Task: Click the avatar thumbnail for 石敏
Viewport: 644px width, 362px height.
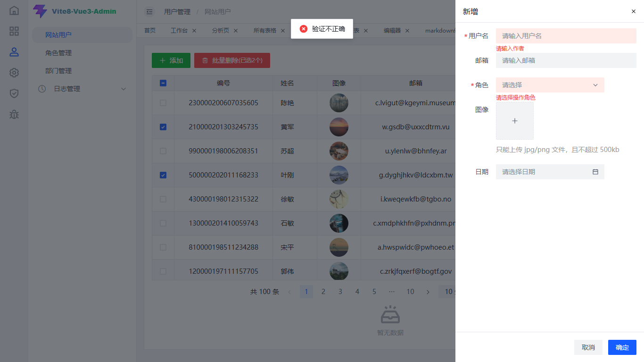Action: 339,223
